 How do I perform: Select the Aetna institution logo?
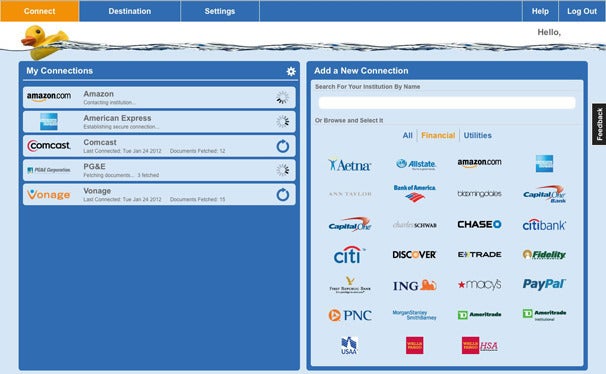(x=350, y=164)
